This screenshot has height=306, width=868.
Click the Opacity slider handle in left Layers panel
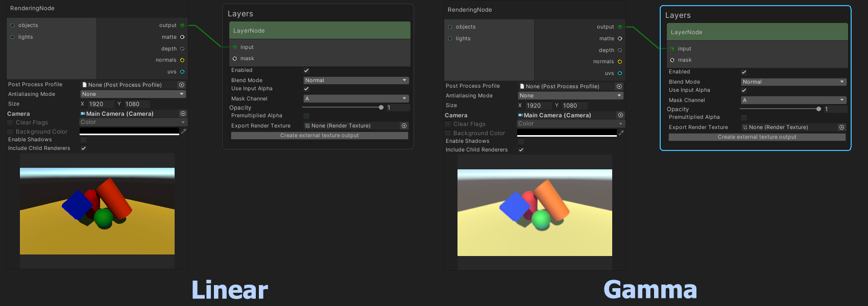click(x=381, y=108)
